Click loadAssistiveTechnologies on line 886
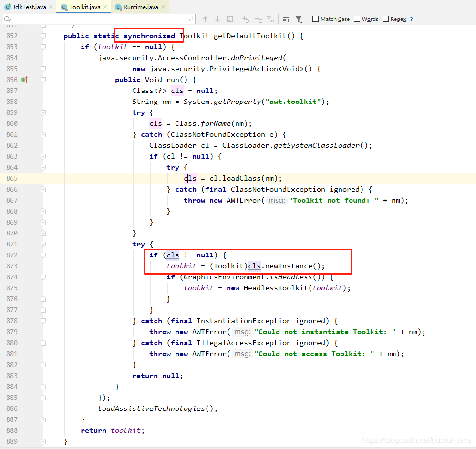476x449 pixels. pyautogui.click(x=151, y=408)
